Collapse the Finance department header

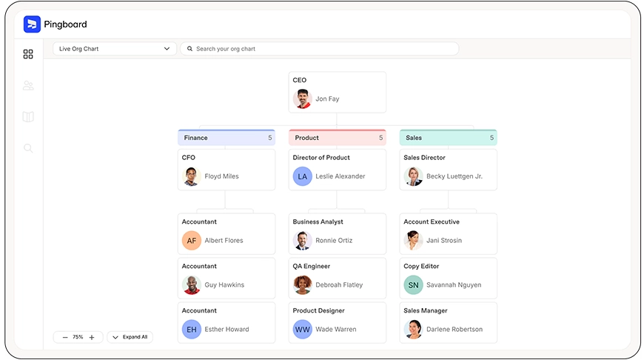[227, 138]
